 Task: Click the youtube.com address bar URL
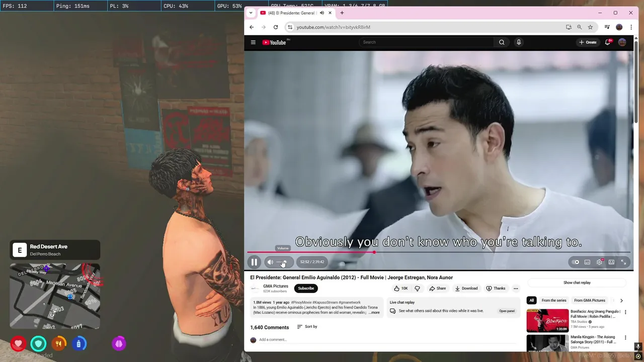click(334, 27)
